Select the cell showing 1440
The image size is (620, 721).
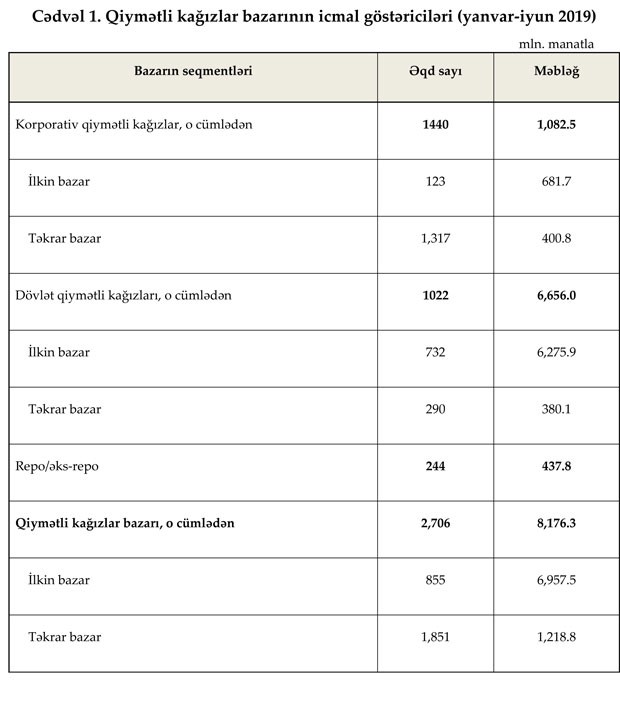(x=435, y=124)
